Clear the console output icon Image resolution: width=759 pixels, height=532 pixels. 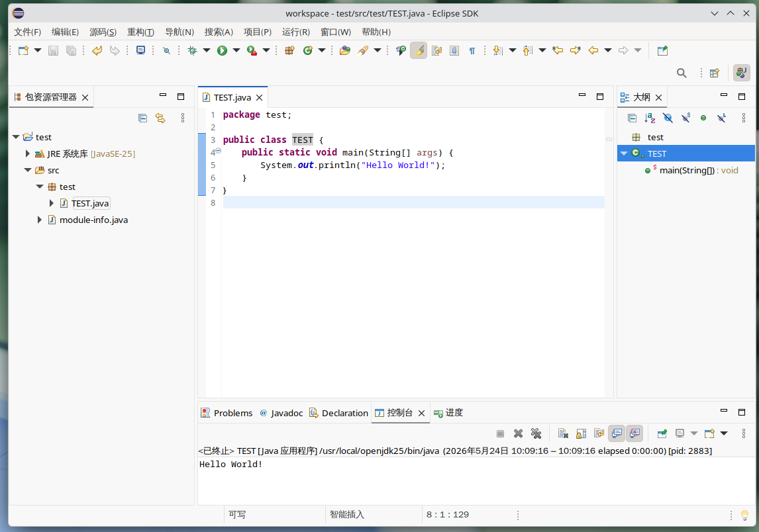click(x=563, y=433)
